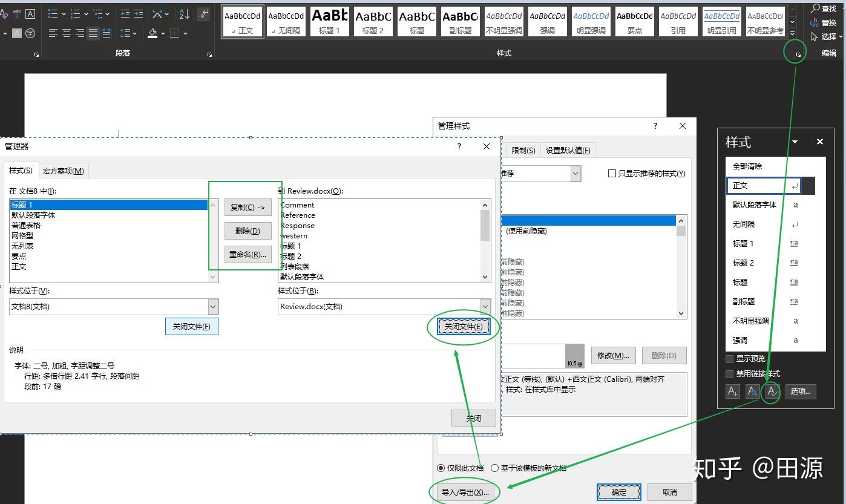The height and width of the screenshot is (504, 846).
Task: Open Review.docx(文档) styles-available-in dropdown
Action: tap(485, 307)
